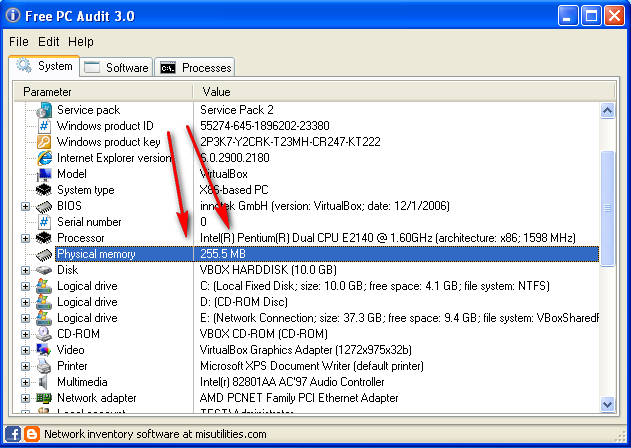This screenshot has height=448, width=631.
Task: Select the 'AMD PCNET Family PCI Ethernet Adapter' value
Action: pos(299,398)
